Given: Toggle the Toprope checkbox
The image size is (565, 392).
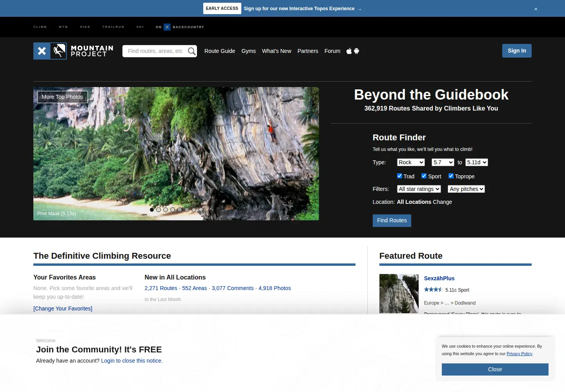Looking at the screenshot, I should tap(451, 176).
